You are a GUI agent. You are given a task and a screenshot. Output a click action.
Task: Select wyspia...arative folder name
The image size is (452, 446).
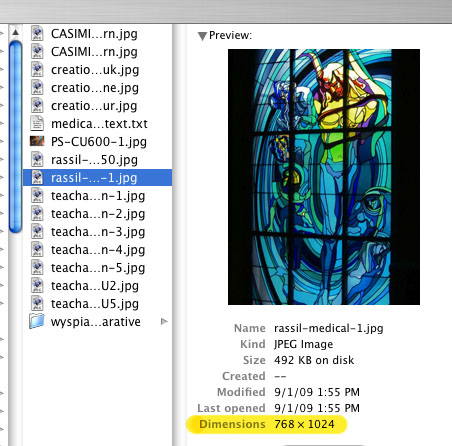point(96,322)
